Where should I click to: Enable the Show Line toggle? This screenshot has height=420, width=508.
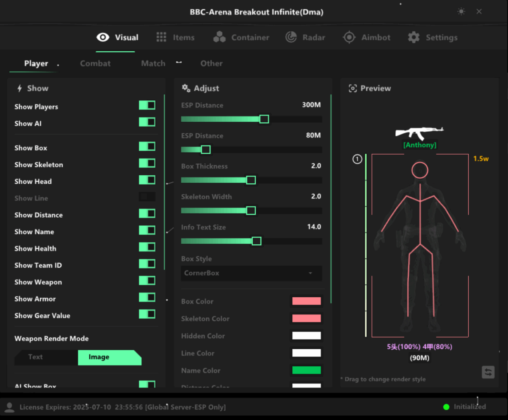click(147, 197)
